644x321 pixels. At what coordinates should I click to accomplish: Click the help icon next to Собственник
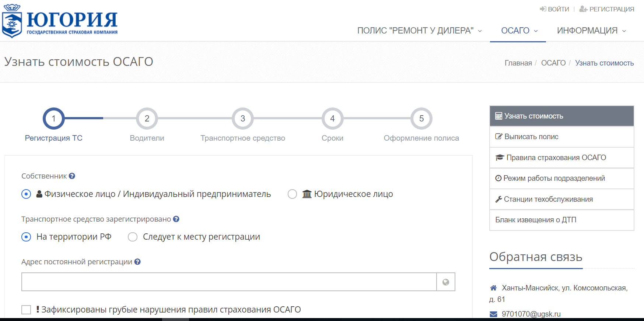click(x=72, y=176)
